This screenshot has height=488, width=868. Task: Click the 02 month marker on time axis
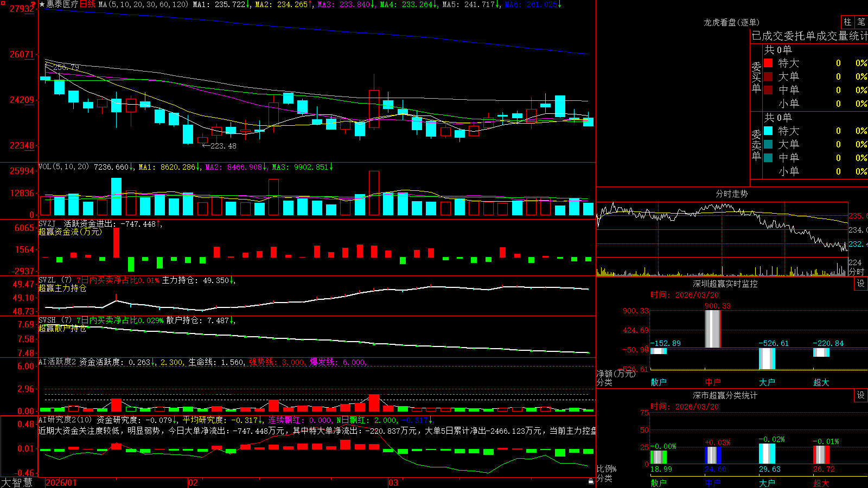(x=193, y=483)
